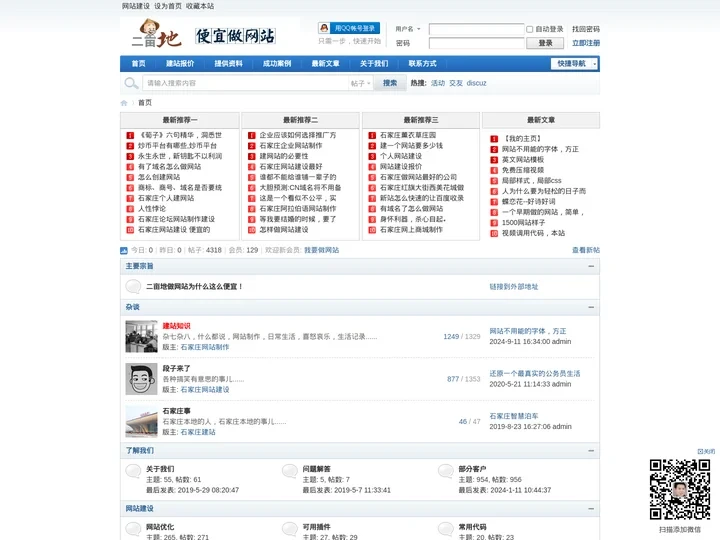Viewport: 720px width, 540px height.
Task: Go to 首页 in the navigation bar
Action: pos(138,63)
